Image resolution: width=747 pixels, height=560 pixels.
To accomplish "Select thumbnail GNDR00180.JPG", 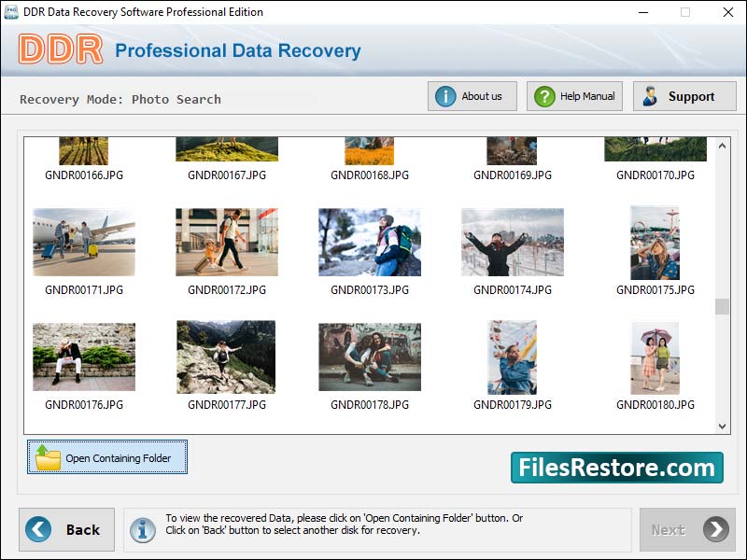I will pos(654,356).
